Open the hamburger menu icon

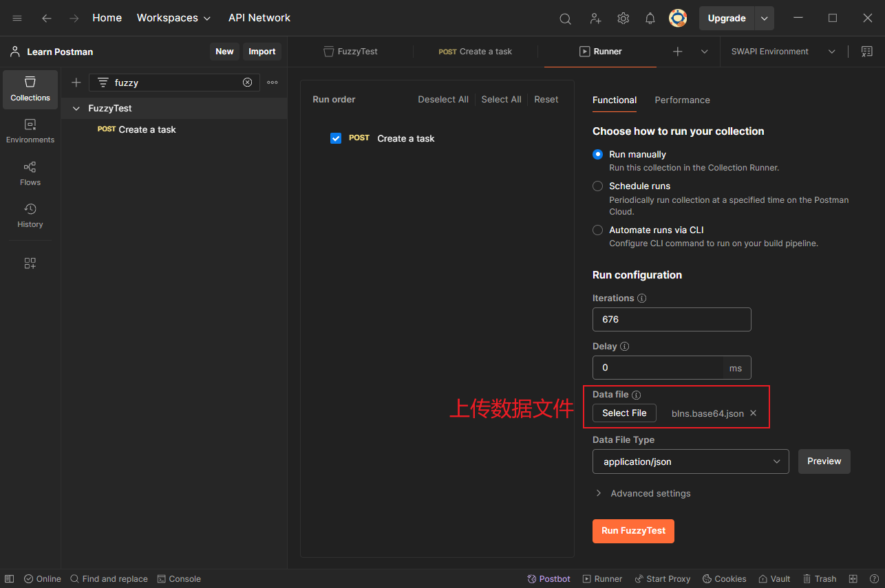coord(17,18)
